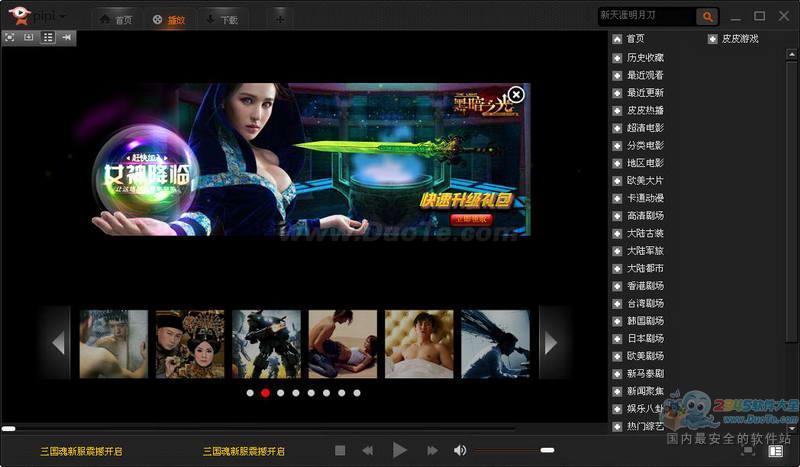Screen dimensions: 800x467
Task: Open the first thumbnail of shirtless man
Action: point(114,344)
